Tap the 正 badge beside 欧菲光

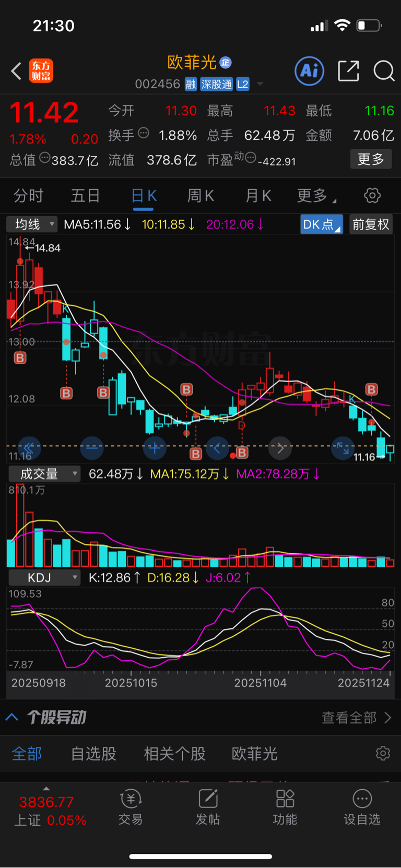(x=226, y=63)
